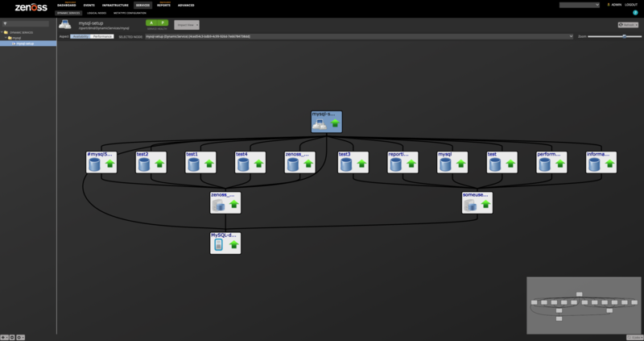This screenshot has height=341, width=644.
Task: Open the Dashboard menu
Action: pos(67,6)
